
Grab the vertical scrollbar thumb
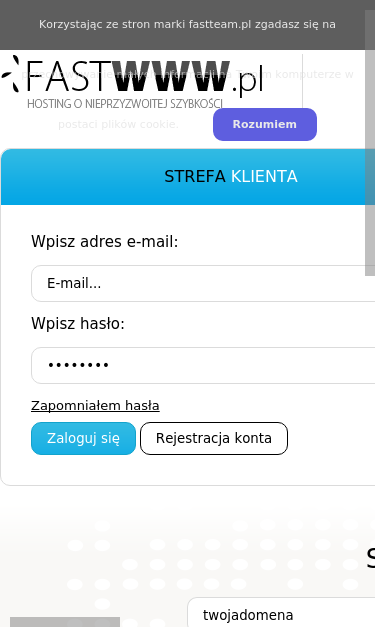point(370,143)
